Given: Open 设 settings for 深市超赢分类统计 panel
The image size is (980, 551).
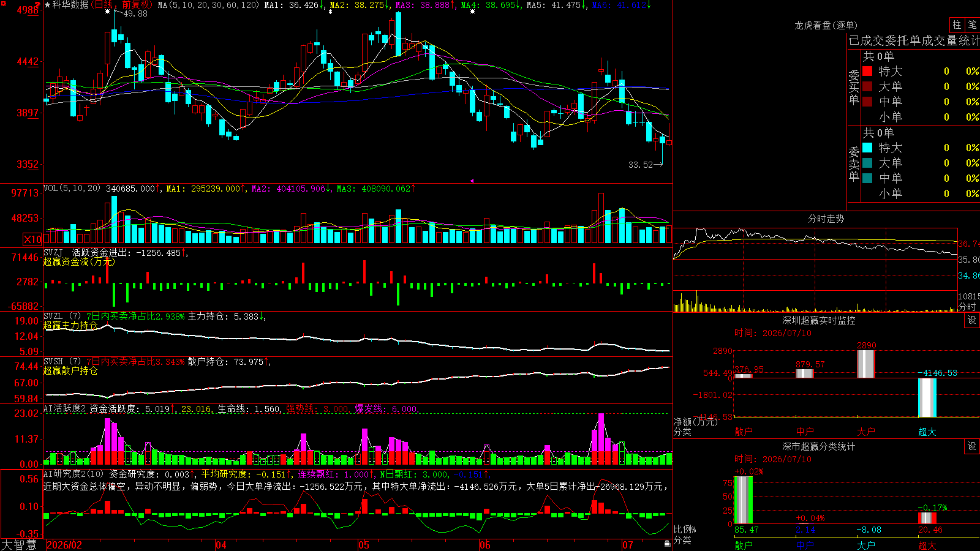Looking at the screenshot, I should pos(972,446).
